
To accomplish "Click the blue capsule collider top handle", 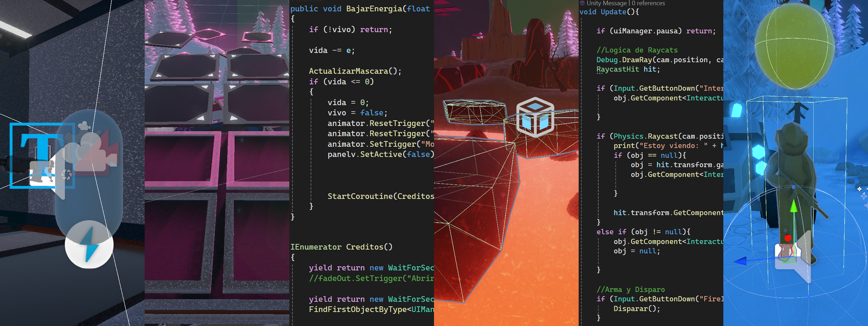I will point(794,187).
